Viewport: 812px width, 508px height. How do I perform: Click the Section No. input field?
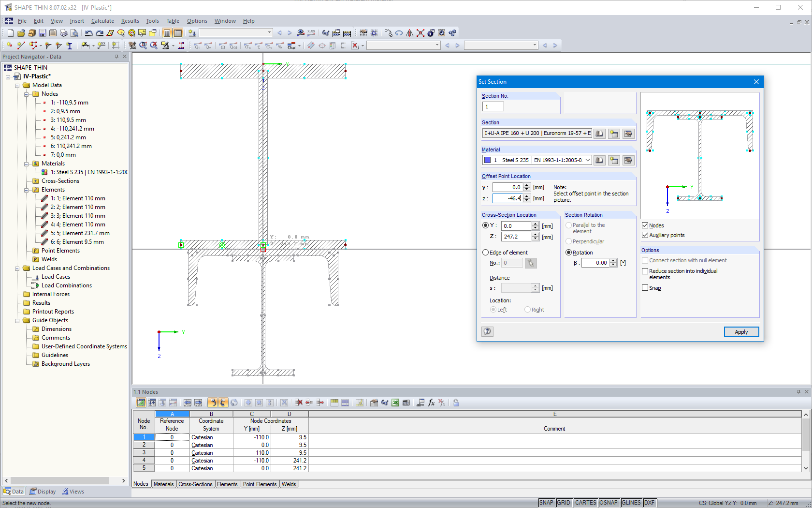(x=493, y=106)
